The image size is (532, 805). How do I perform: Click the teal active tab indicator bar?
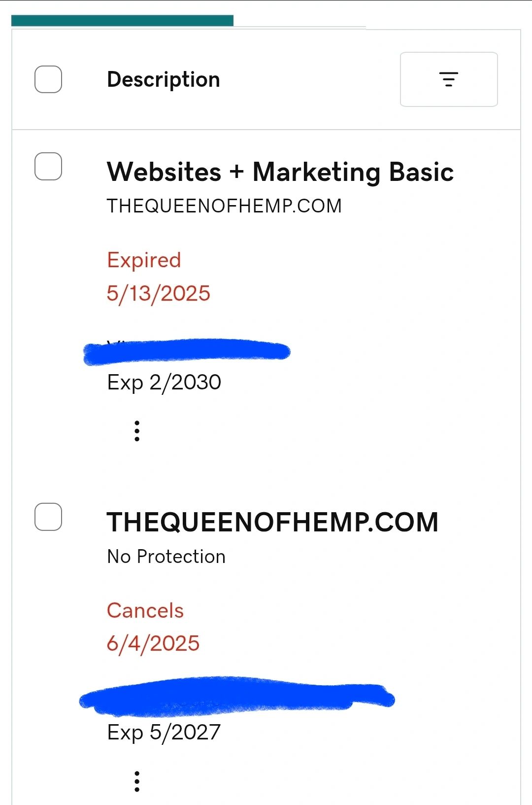(x=122, y=20)
